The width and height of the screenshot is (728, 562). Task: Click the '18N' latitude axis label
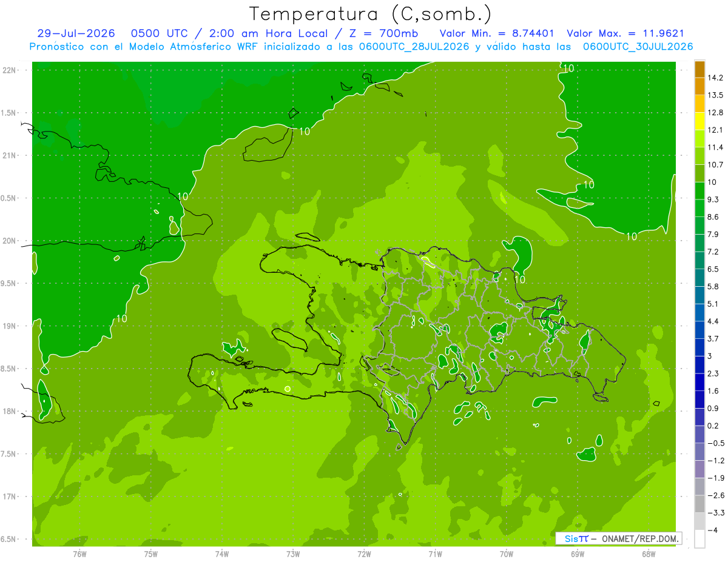point(9,411)
